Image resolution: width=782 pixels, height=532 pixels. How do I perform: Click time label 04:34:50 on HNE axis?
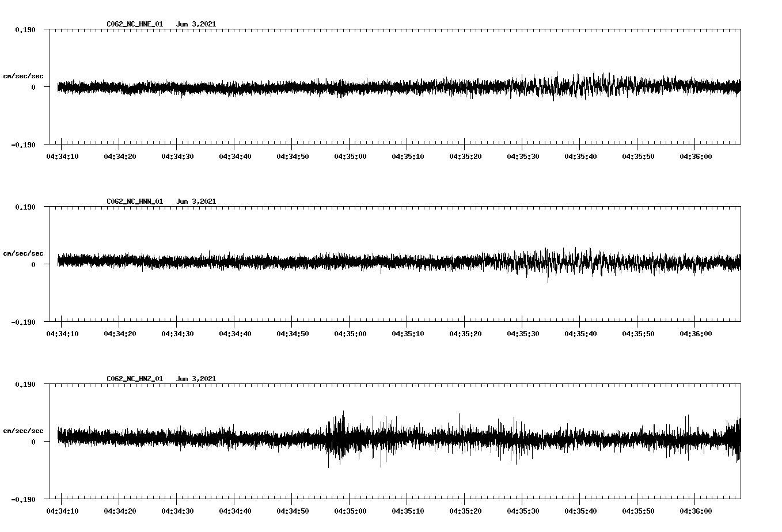[x=293, y=157]
